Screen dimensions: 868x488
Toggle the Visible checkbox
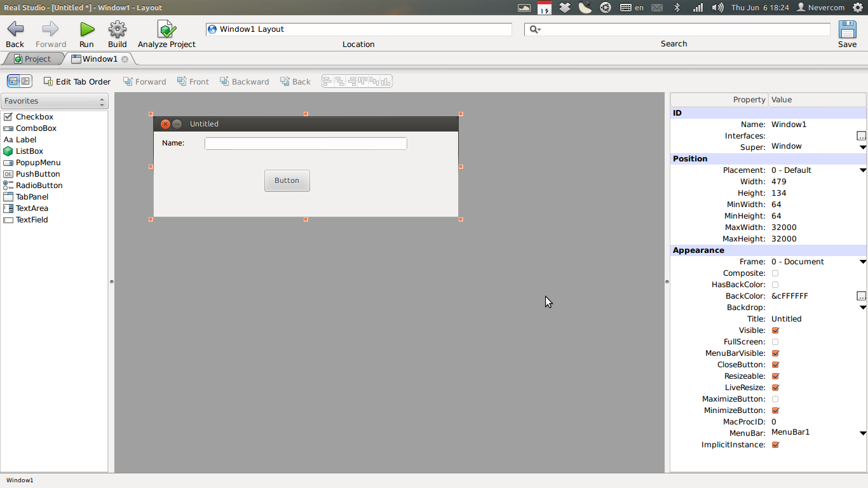[775, 330]
